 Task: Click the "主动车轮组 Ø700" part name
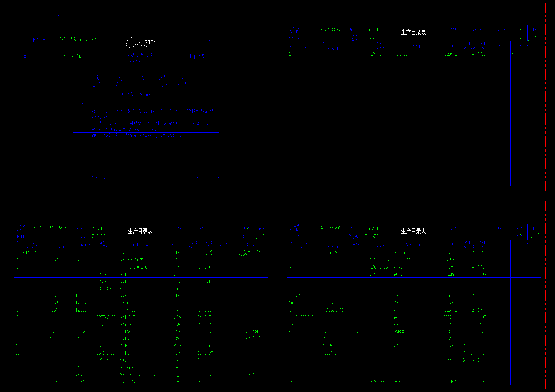(x=130, y=382)
